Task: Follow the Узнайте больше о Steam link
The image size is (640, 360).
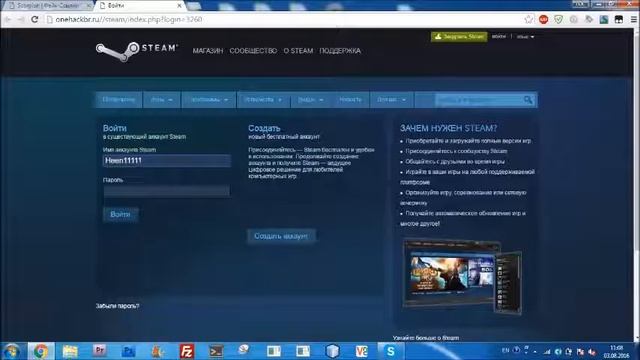Action: tap(426, 338)
